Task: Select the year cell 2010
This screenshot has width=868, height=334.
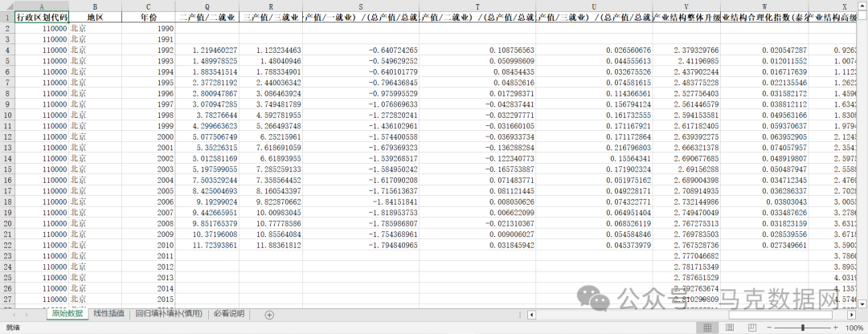Action: coord(149,245)
